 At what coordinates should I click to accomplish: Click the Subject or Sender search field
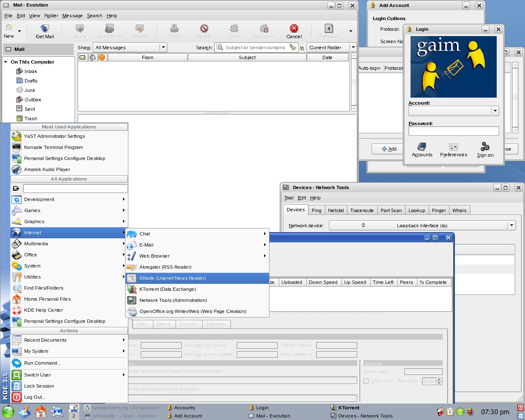click(256, 48)
